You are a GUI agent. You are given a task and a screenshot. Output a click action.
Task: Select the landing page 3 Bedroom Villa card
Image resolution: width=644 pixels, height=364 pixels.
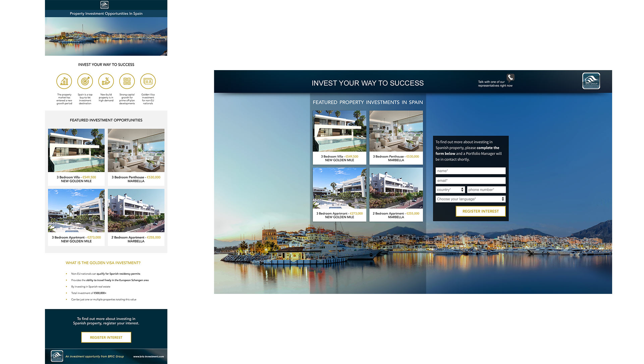(x=339, y=138)
